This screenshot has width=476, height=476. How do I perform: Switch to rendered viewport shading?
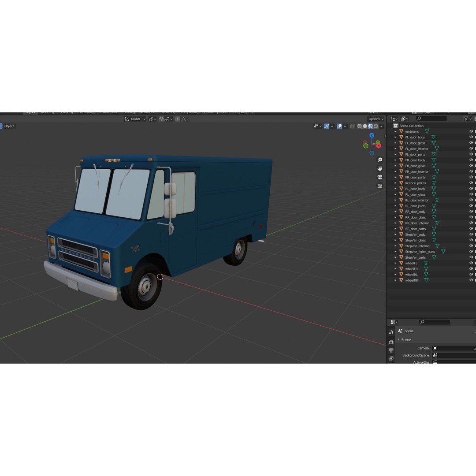pyautogui.click(x=376, y=126)
